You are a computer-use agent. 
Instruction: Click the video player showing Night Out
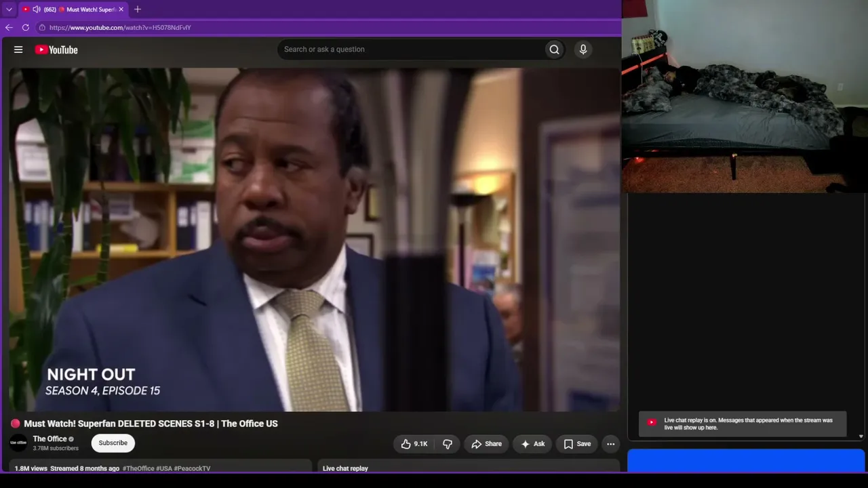tap(315, 240)
